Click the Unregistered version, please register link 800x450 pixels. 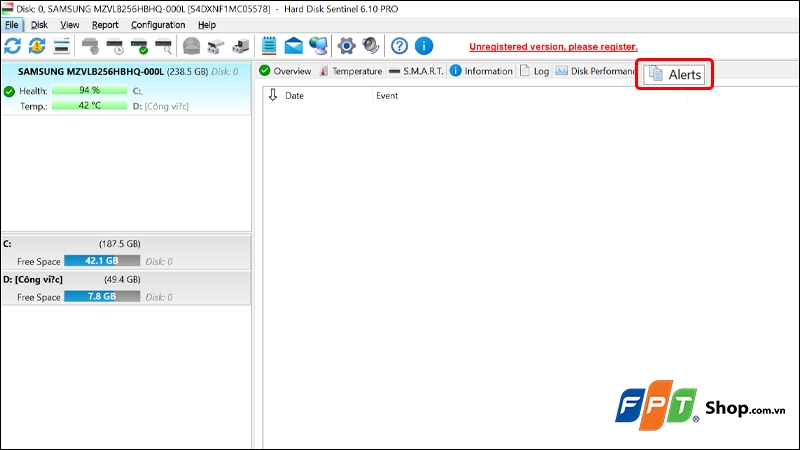553,46
